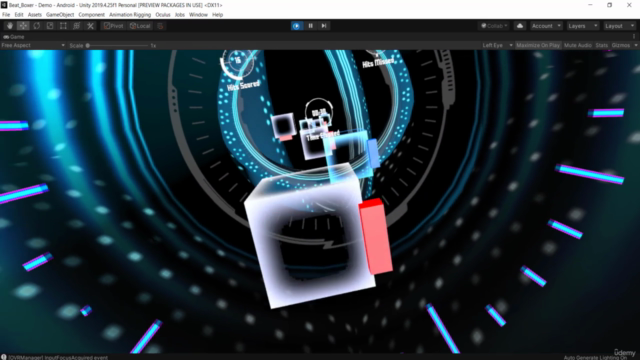Click the Pause button

tap(310, 26)
